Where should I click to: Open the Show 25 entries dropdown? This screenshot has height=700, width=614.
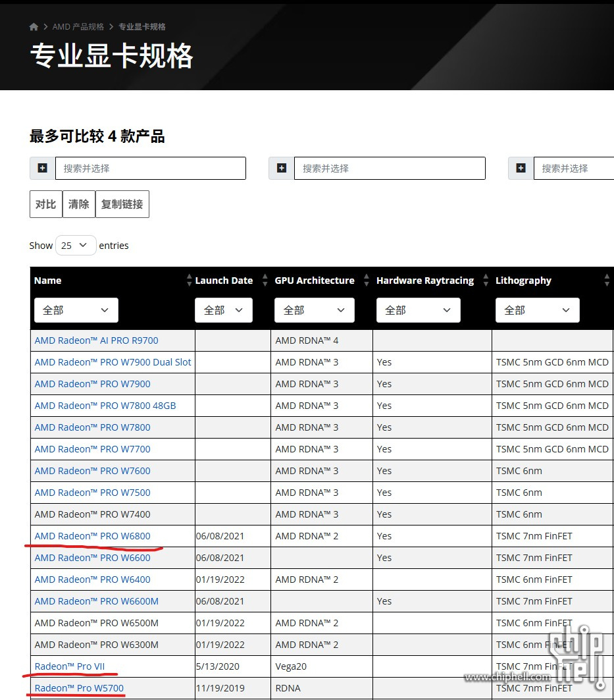point(76,246)
